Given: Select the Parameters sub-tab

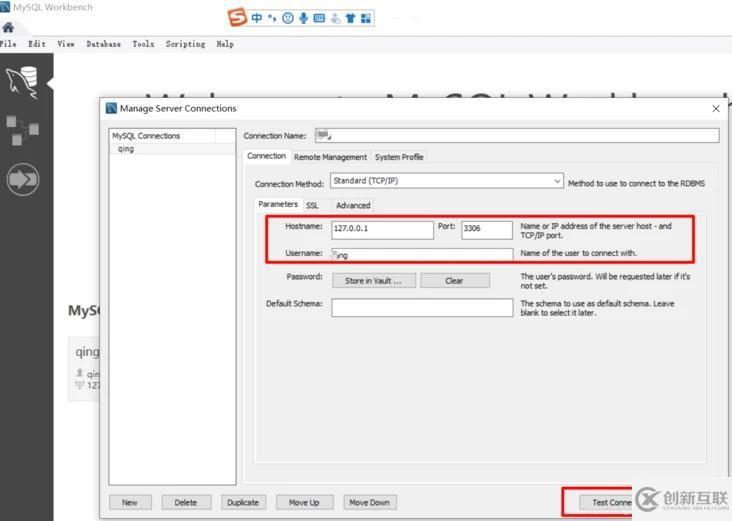Looking at the screenshot, I should (278, 204).
